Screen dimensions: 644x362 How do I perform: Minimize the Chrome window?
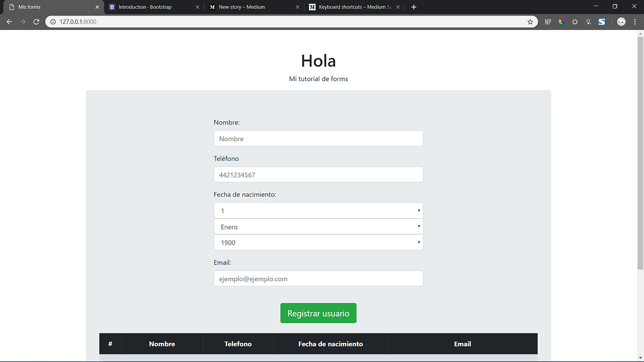[595, 6]
